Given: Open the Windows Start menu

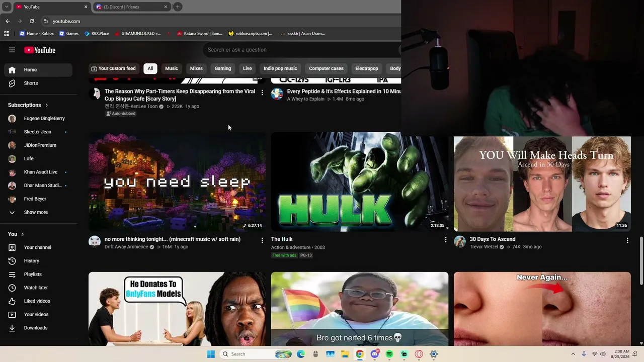Looking at the screenshot, I should [211, 354].
